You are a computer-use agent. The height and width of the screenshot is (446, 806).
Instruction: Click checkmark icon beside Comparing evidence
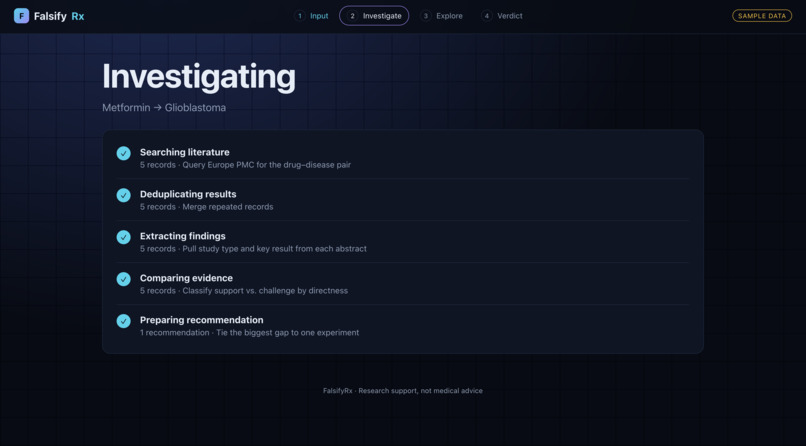[123, 279]
